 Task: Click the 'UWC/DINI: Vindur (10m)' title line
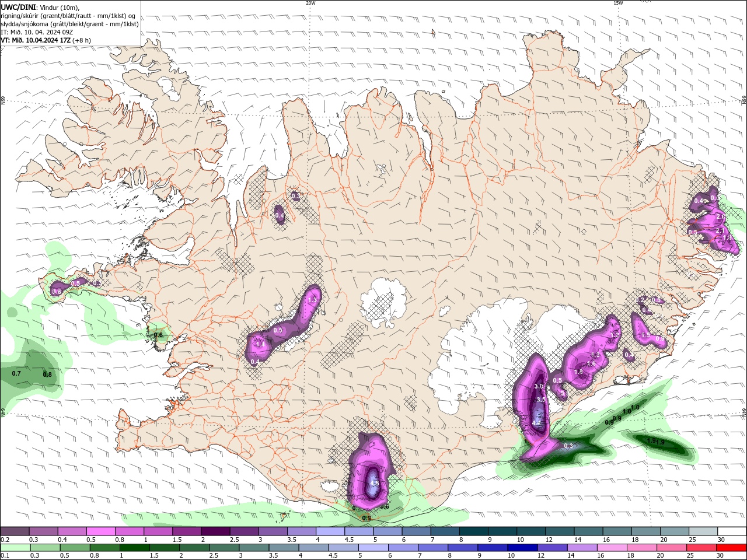coord(41,7)
